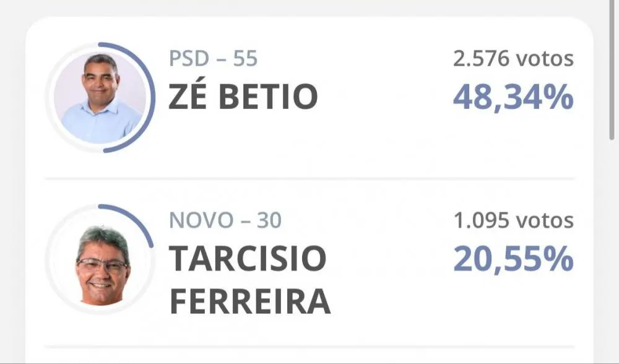Click the 20,55% percentage figure

[514, 259]
